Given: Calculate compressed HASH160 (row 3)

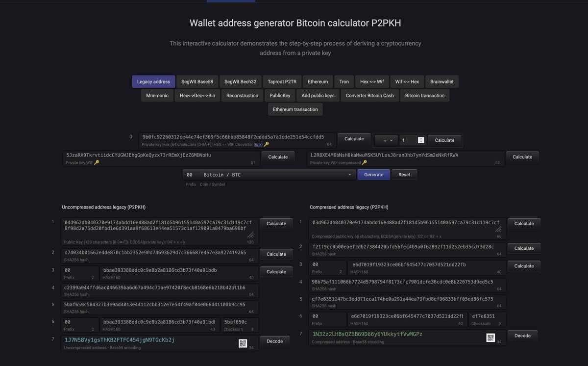Looking at the screenshot, I should [x=524, y=266].
